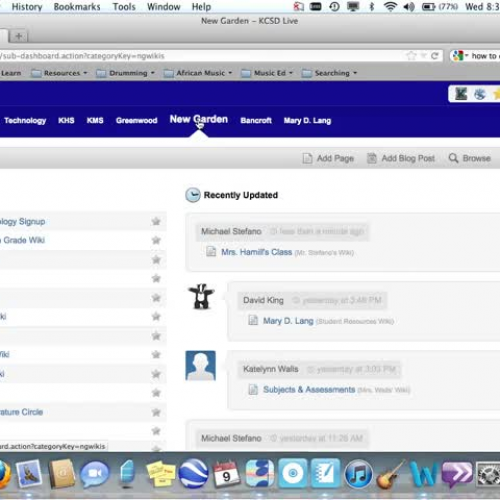Switch to the Greenwood nav tab
The image size is (500, 500).
coord(136,121)
